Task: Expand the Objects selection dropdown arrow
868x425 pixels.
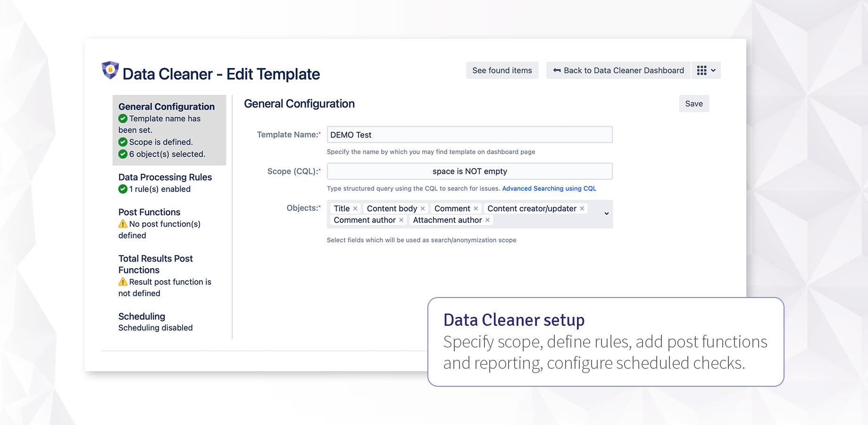Action: pyautogui.click(x=606, y=214)
